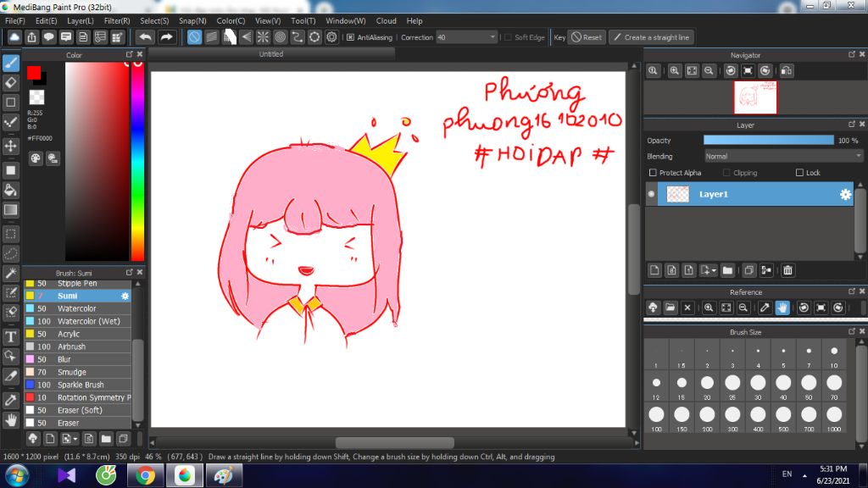Image resolution: width=868 pixels, height=488 pixels.
Task: Click Layer1 thumbnail in layer list
Action: (677, 194)
